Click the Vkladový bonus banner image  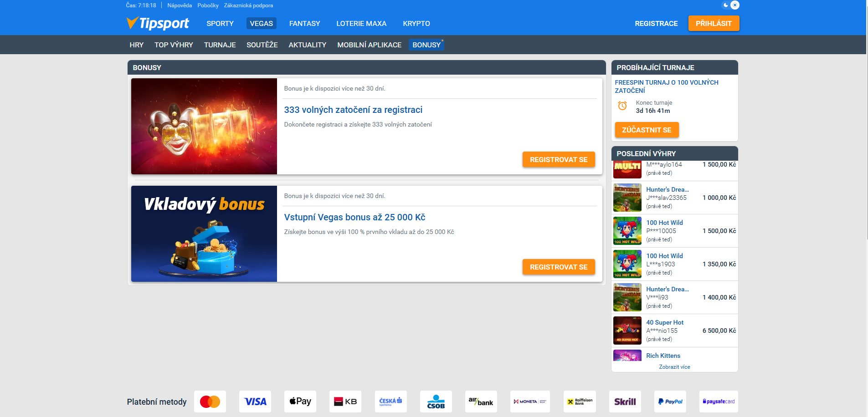point(204,234)
